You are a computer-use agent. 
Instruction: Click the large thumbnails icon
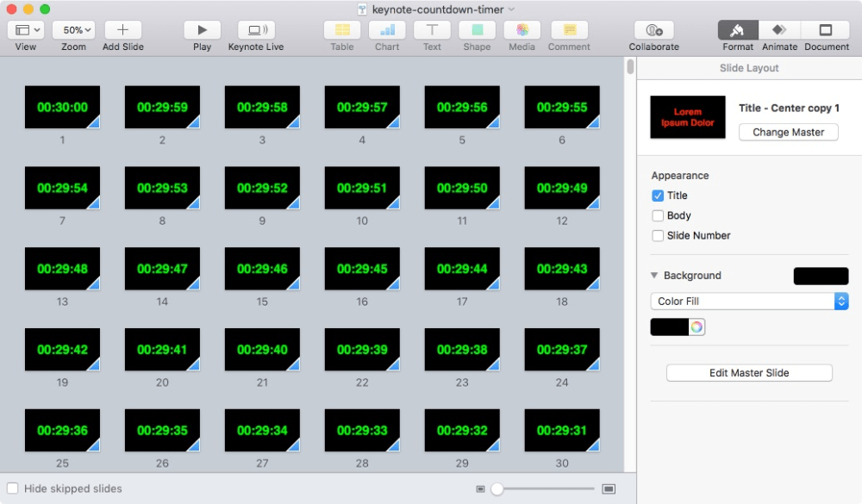[x=609, y=488]
